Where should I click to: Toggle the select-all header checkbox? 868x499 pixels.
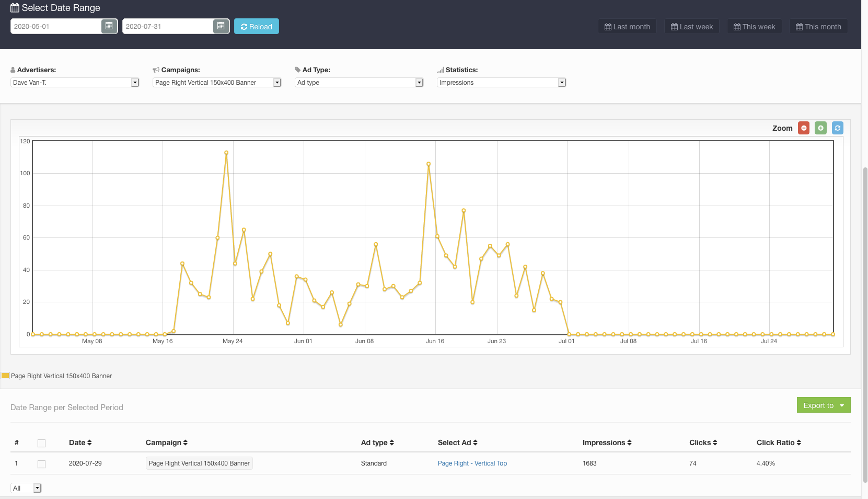pyautogui.click(x=42, y=444)
